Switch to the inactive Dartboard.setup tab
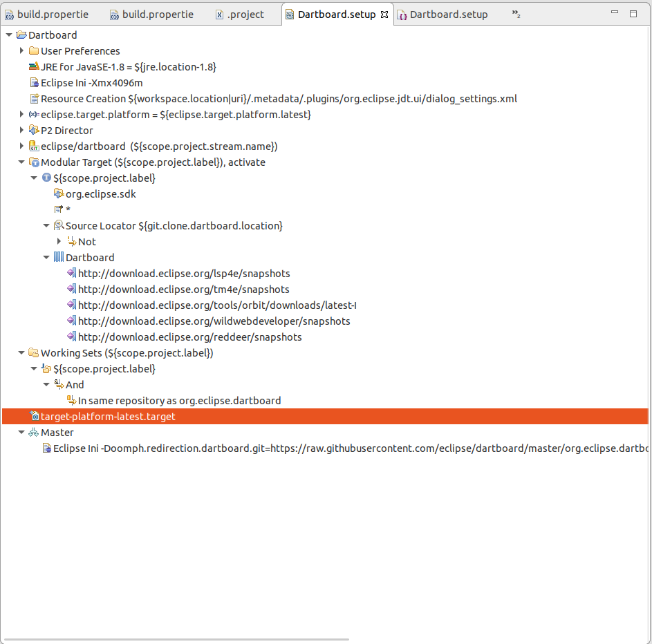 [x=443, y=15]
